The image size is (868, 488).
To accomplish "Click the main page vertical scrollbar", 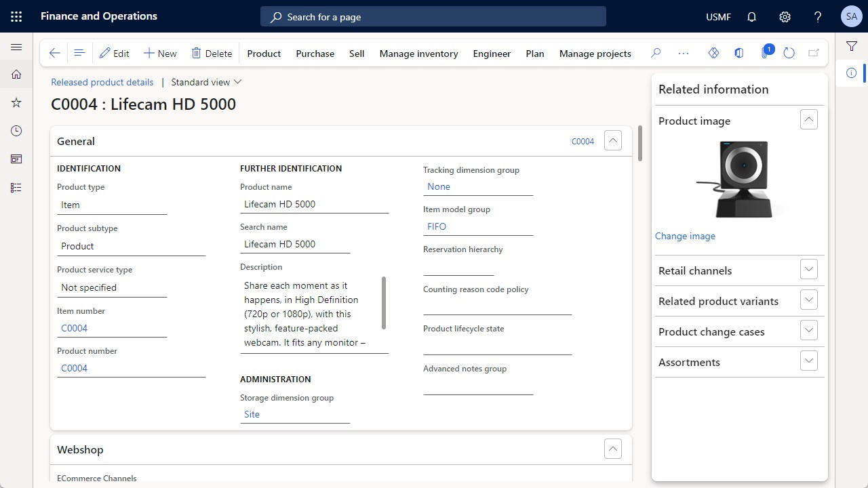I will (639, 143).
